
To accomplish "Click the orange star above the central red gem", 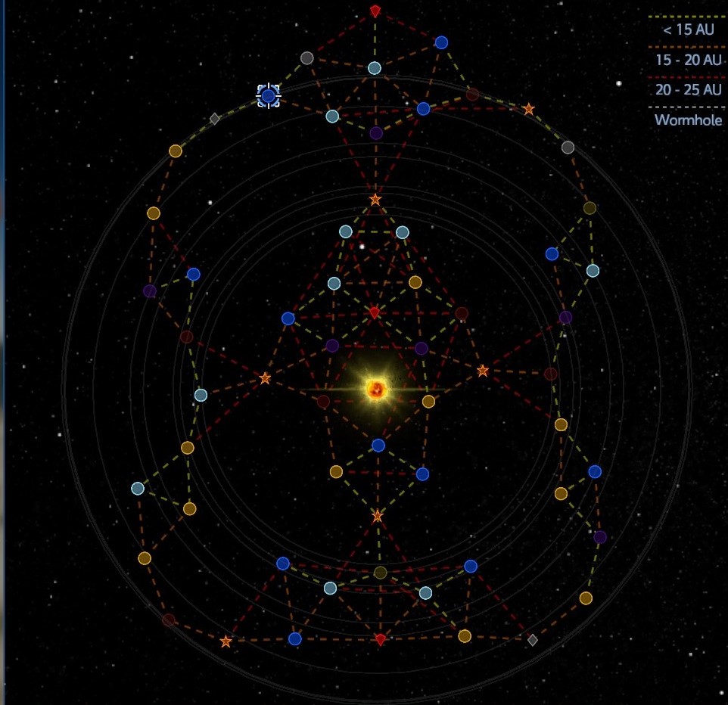I will [x=375, y=200].
